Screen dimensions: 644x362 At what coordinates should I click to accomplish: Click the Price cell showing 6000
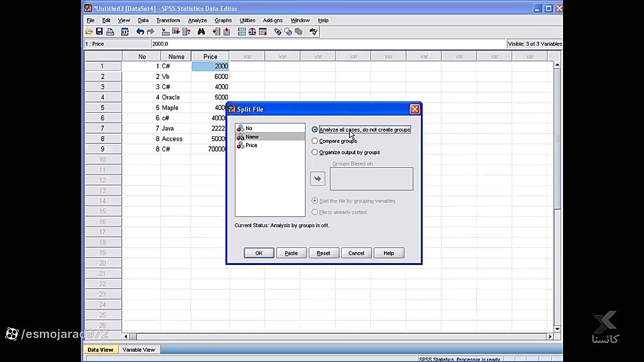pos(210,76)
